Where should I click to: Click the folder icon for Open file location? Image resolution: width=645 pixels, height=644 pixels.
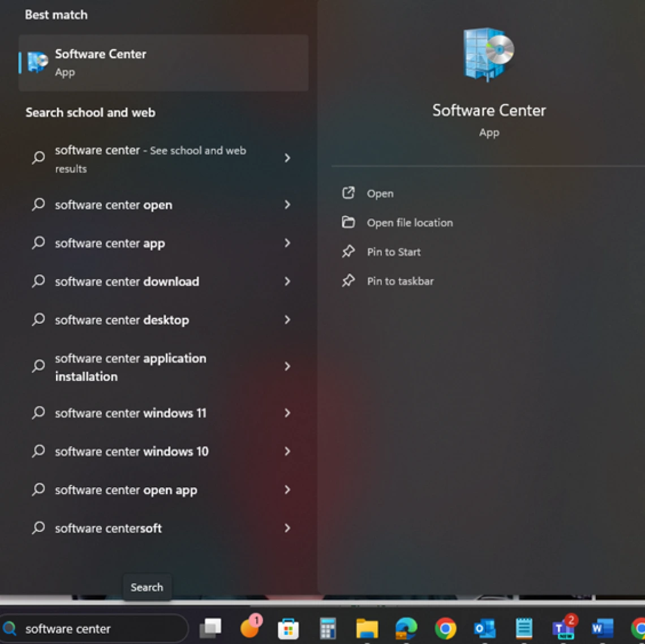click(349, 222)
